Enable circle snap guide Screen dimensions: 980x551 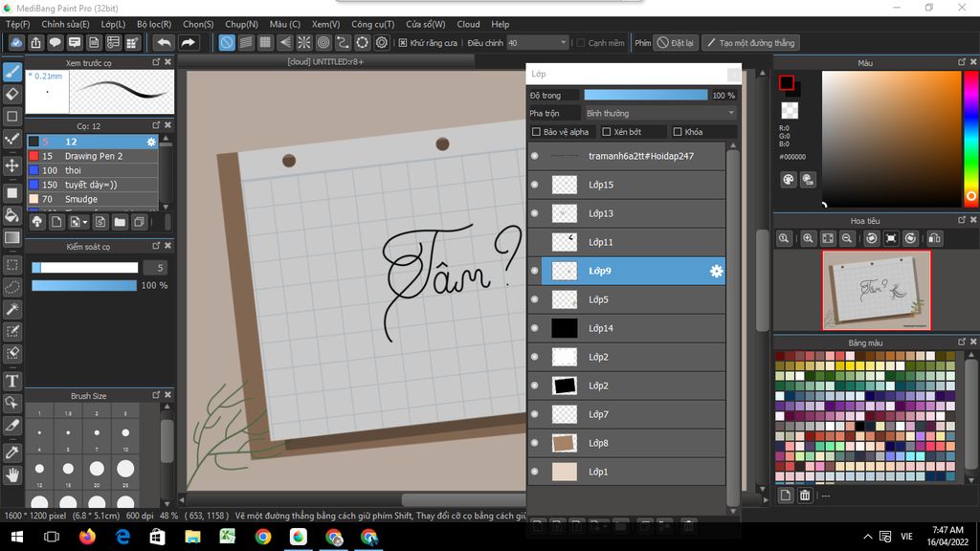click(323, 42)
